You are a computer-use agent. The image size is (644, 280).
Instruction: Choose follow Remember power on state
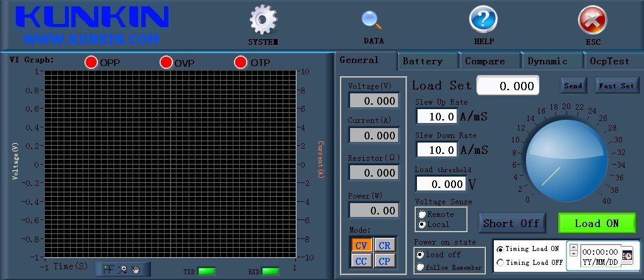pyautogui.click(x=421, y=267)
